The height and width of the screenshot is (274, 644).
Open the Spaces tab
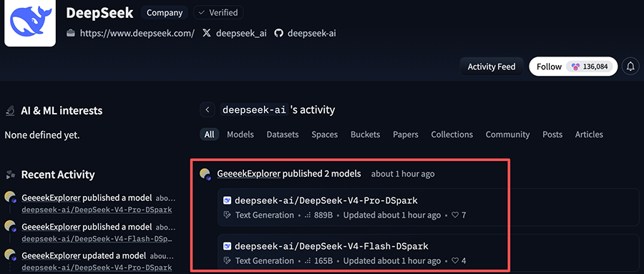click(x=324, y=134)
